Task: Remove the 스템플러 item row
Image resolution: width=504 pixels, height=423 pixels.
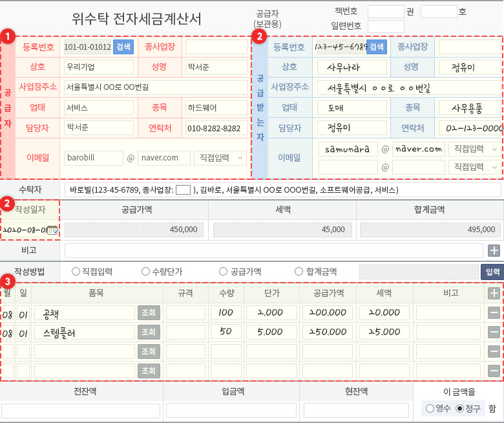Action: [x=494, y=332]
